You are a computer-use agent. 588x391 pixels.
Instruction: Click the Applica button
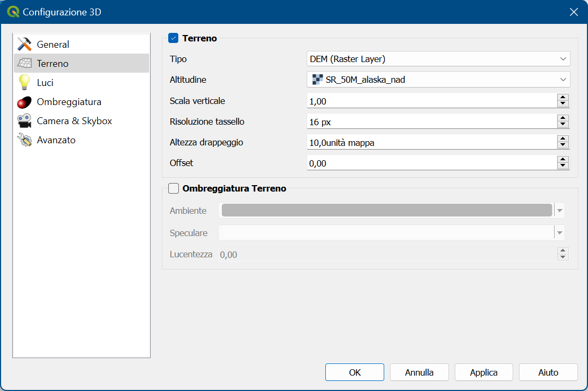(x=484, y=372)
